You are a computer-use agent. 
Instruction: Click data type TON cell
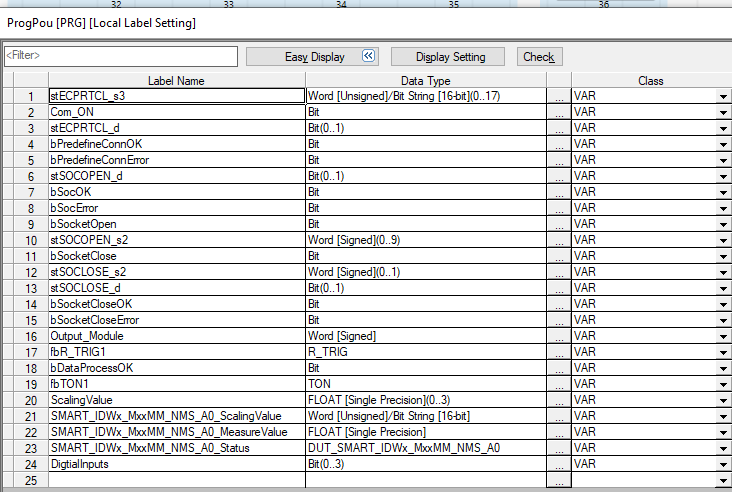(426, 384)
